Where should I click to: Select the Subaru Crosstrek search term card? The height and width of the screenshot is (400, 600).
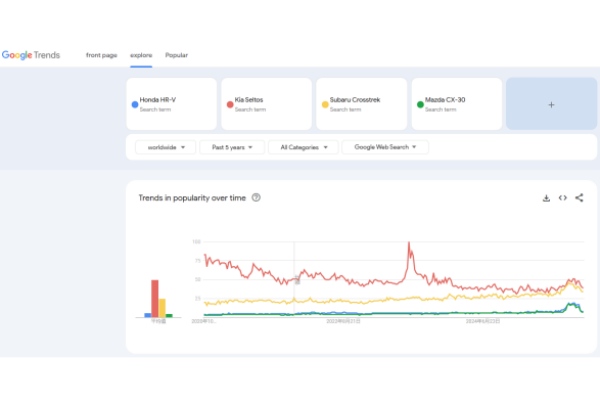click(x=362, y=104)
